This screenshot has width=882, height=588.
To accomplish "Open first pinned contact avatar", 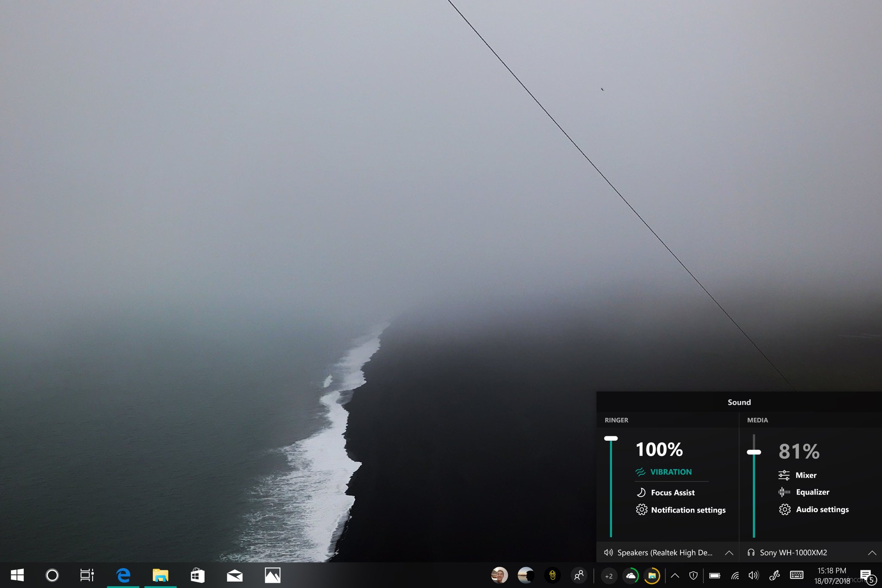I will point(500,575).
